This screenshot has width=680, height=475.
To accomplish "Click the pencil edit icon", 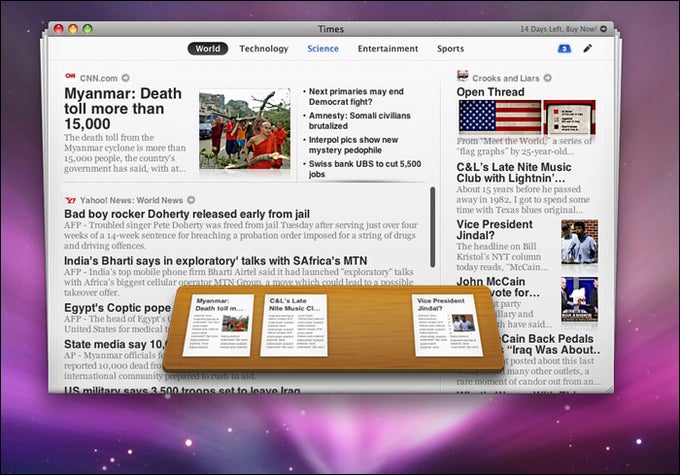I will point(587,48).
